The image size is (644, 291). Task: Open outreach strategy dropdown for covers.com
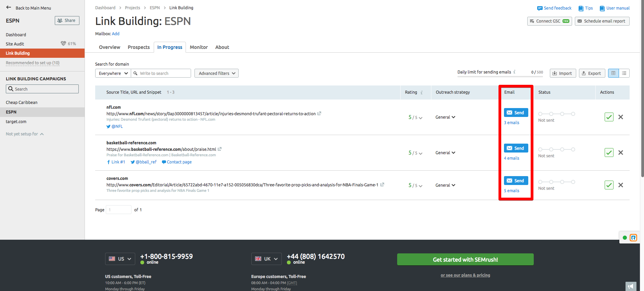(x=445, y=185)
